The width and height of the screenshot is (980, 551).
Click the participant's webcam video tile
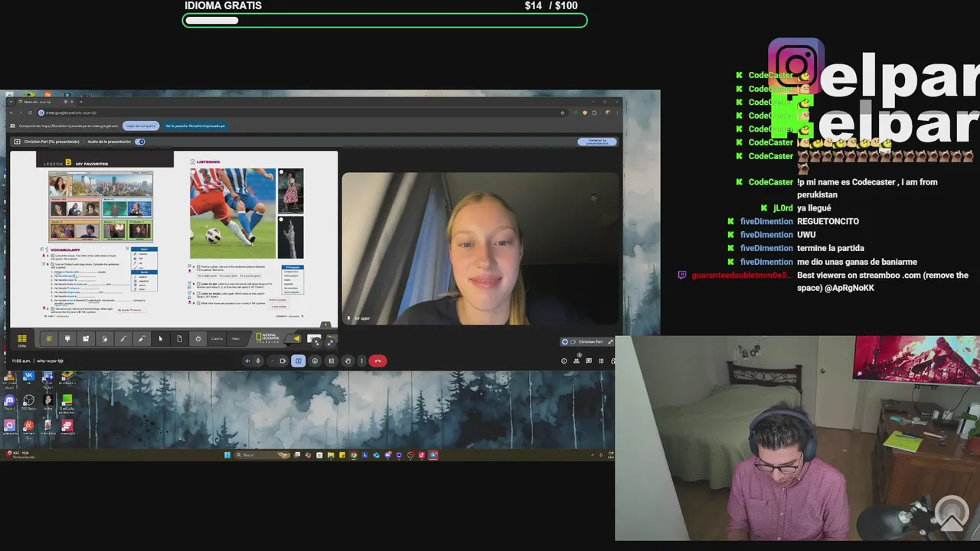click(x=480, y=249)
